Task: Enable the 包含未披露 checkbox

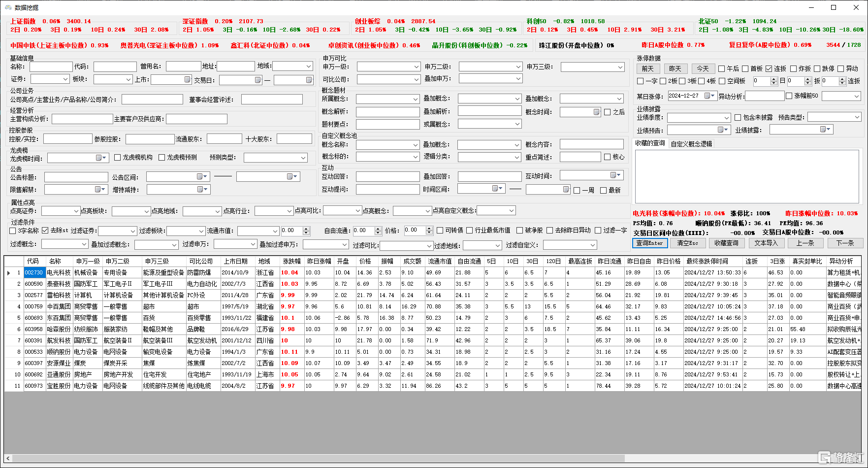Action: pos(738,118)
